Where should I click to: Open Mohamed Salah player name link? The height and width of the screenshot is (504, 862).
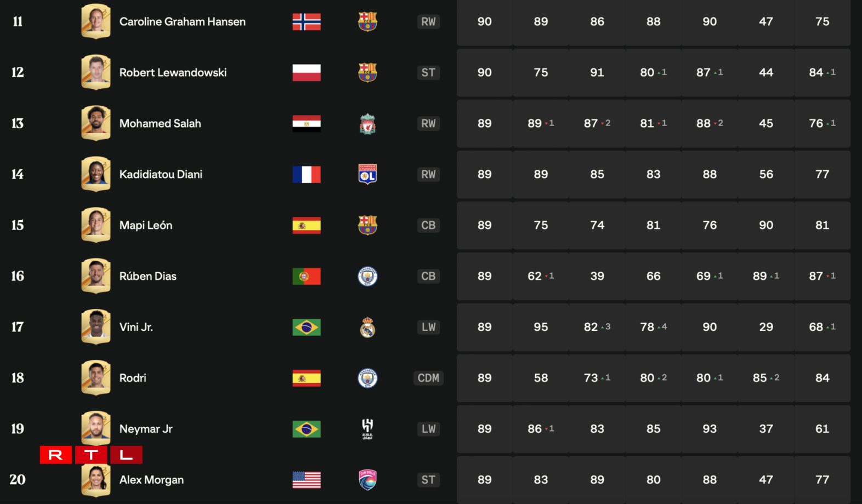point(160,124)
